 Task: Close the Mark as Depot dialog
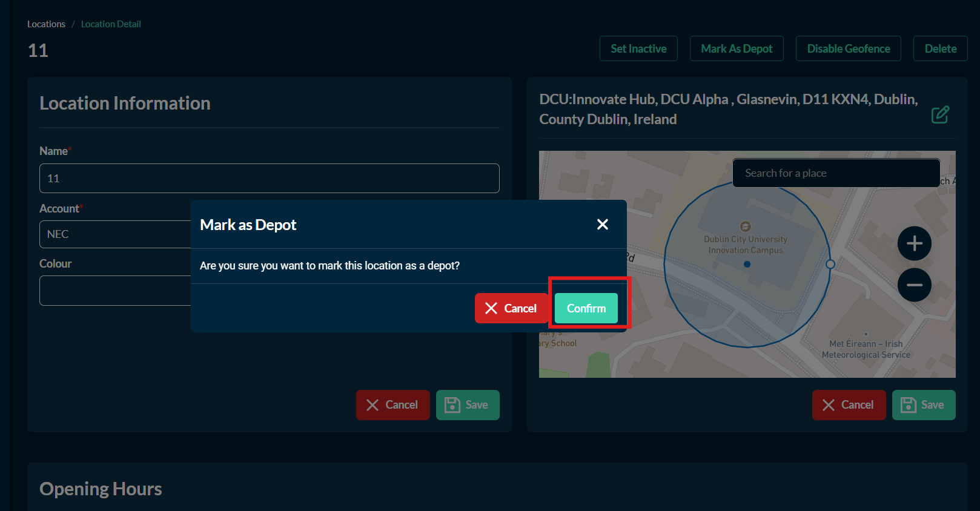[603, 225]
